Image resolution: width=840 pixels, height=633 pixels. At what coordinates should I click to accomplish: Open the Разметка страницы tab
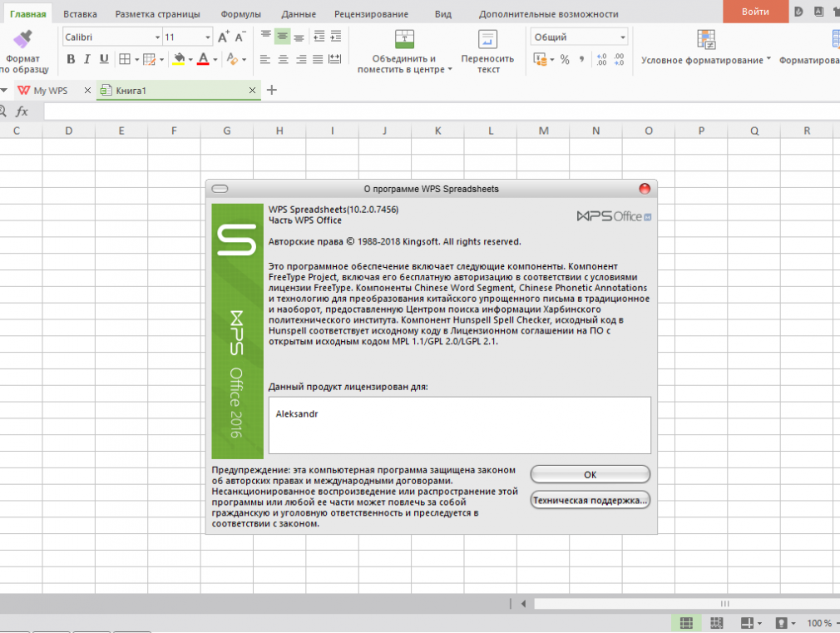(x=157, y=14)
